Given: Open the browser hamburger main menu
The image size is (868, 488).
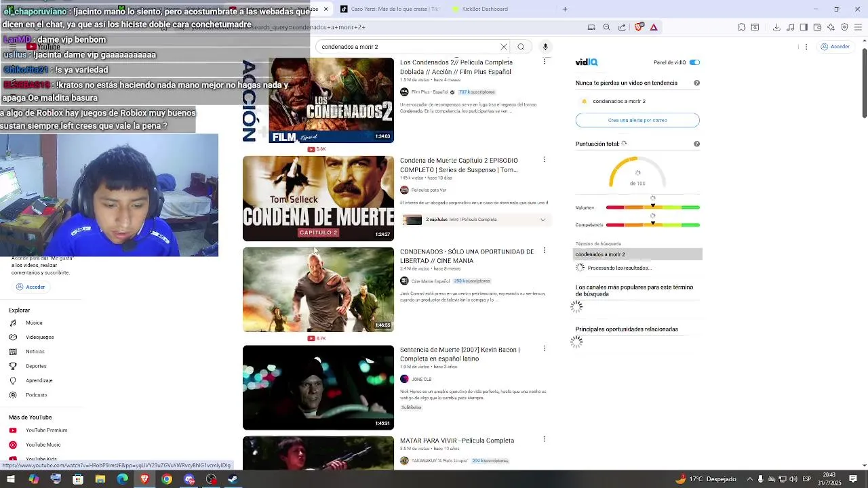Looking at the screenshot, I should tap(858, 27).
